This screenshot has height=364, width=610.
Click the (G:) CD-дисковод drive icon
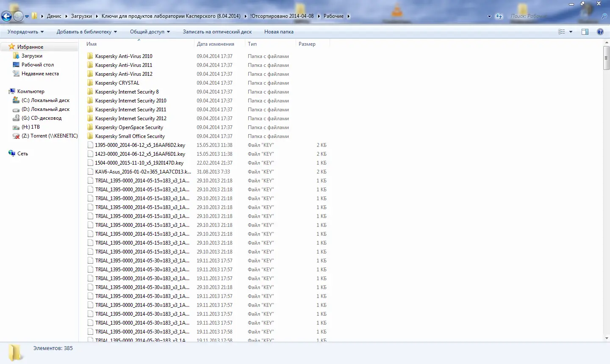tap(16, 118)
